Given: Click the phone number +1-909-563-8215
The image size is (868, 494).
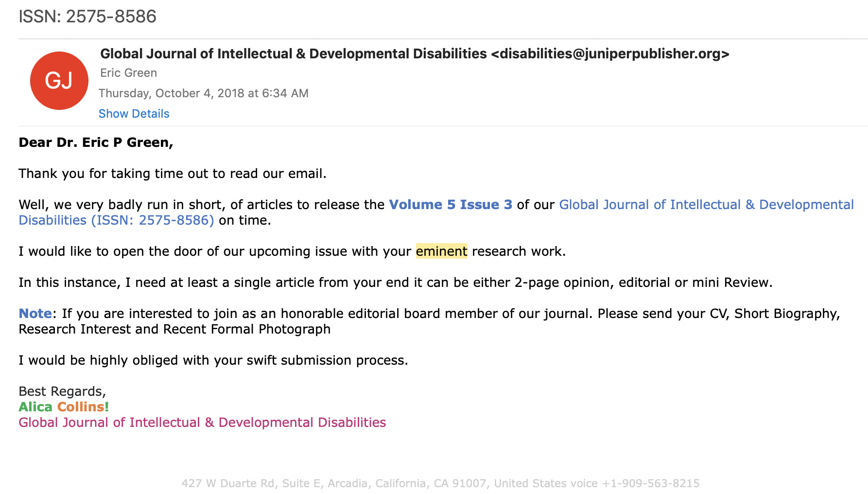Looking at the screenshot, I should [651, 483].
